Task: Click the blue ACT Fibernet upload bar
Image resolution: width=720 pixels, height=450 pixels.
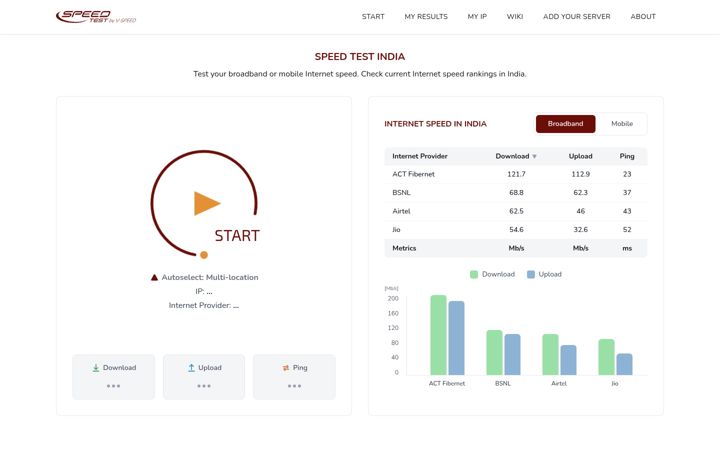Action: 456,338
